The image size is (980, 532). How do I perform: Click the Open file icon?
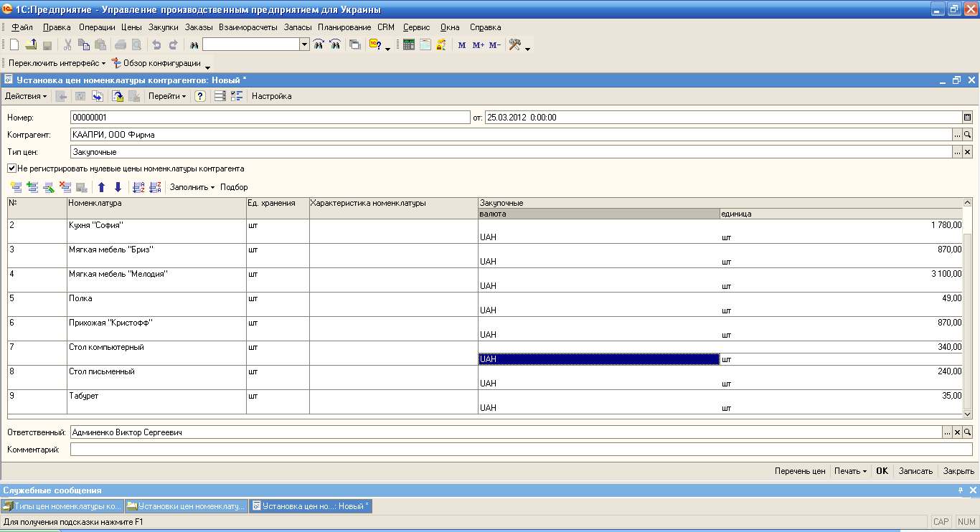coord(30,44)
